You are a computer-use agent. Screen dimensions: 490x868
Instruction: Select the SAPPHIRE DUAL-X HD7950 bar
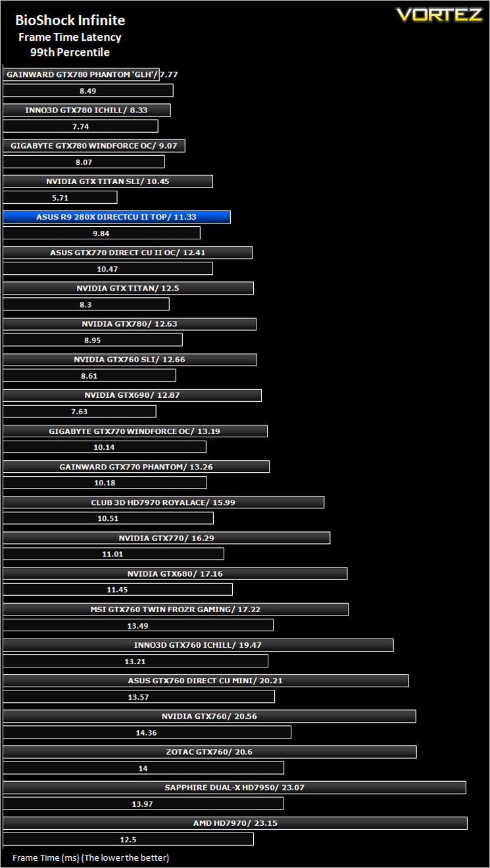235,787
